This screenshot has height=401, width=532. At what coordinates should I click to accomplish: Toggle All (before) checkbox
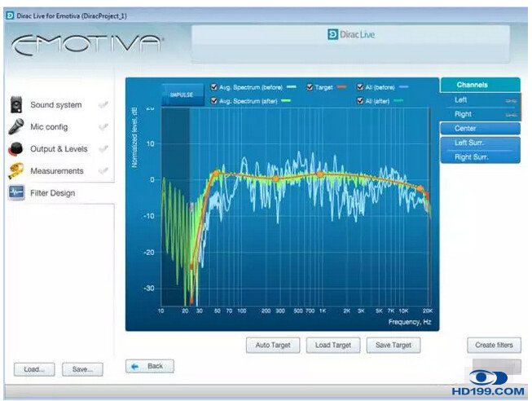(x=360, y=87)
